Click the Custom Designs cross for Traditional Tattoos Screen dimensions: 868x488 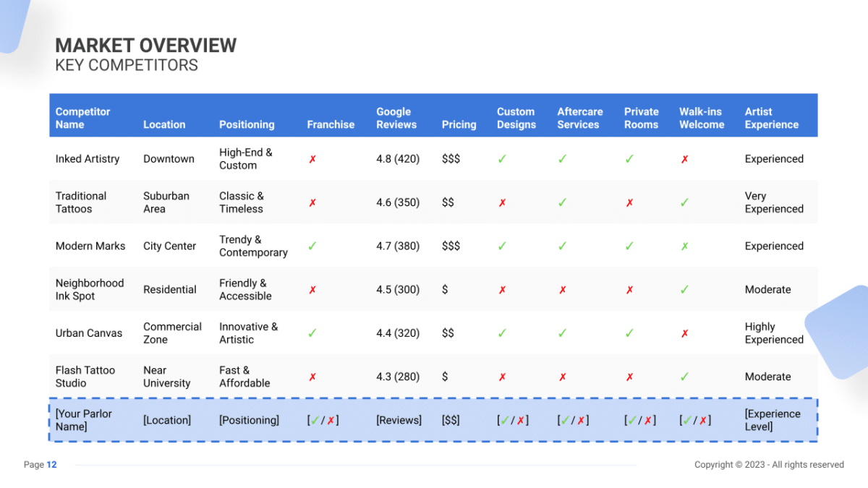point(502,202)
